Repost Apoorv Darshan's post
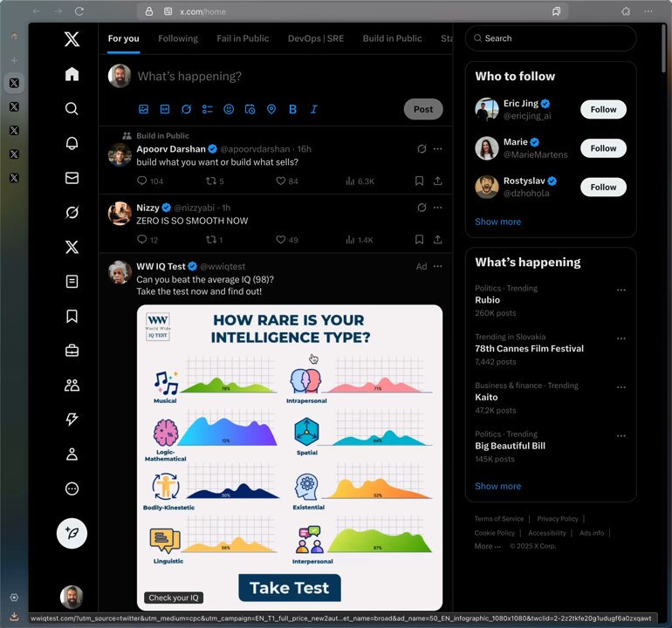 [211, 181]
